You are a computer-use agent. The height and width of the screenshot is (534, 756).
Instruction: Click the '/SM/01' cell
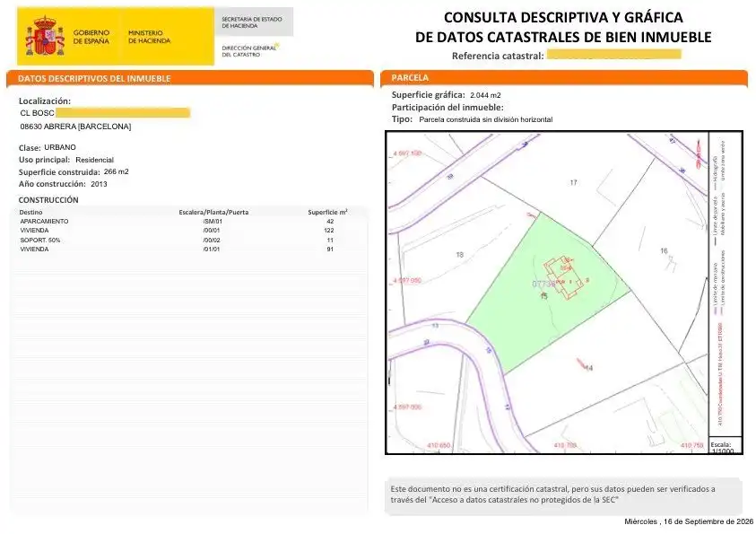coord(213,222)
